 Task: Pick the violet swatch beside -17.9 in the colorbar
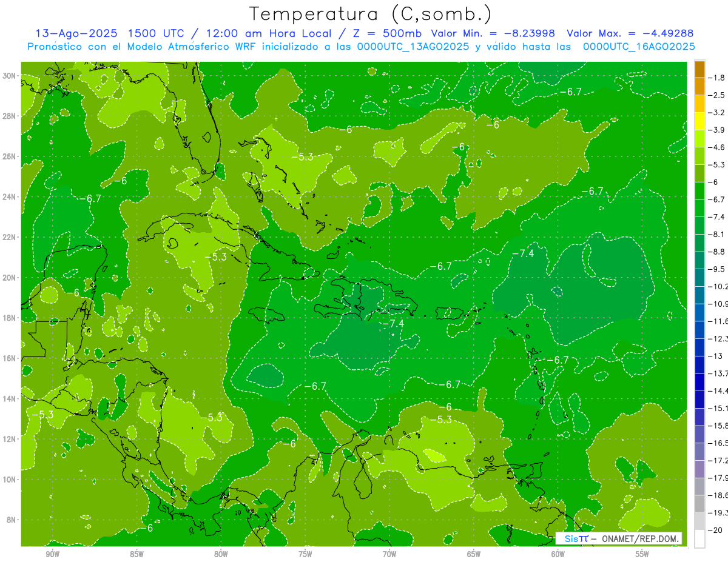coord(699,469)
